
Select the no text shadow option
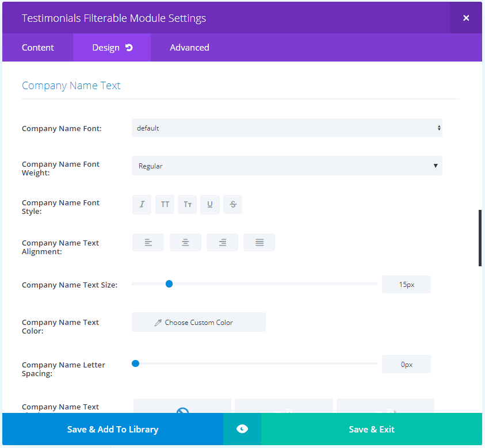coord(182,407)
